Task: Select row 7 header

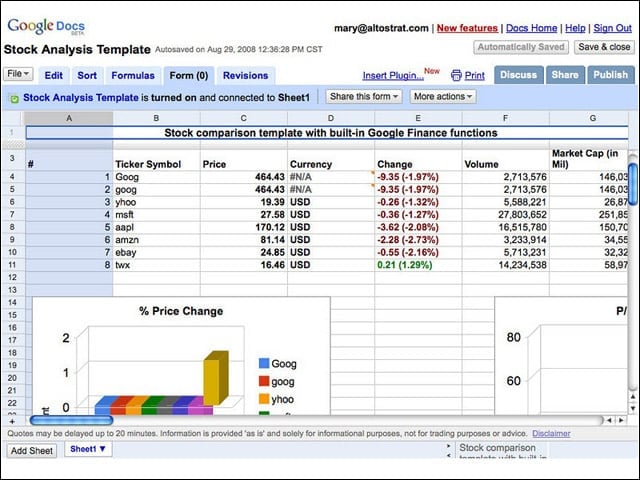Action: [x=12, y=214]
